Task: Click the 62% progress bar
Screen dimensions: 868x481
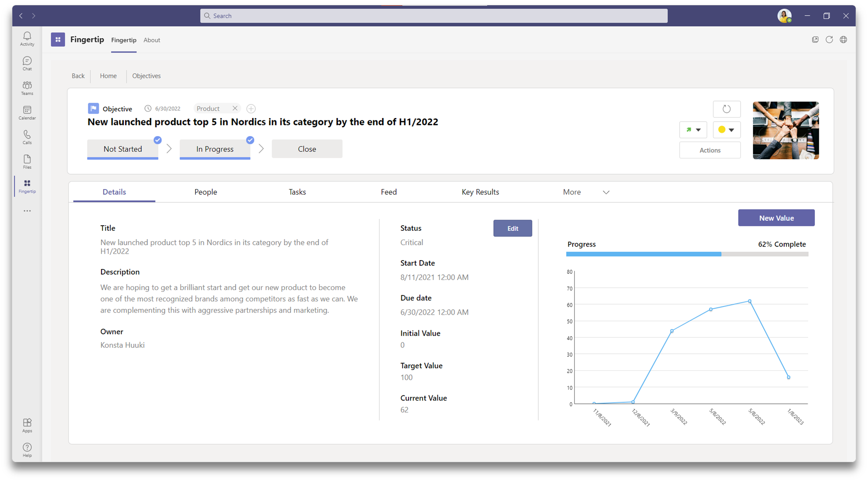Action: [x=687, y=254]
